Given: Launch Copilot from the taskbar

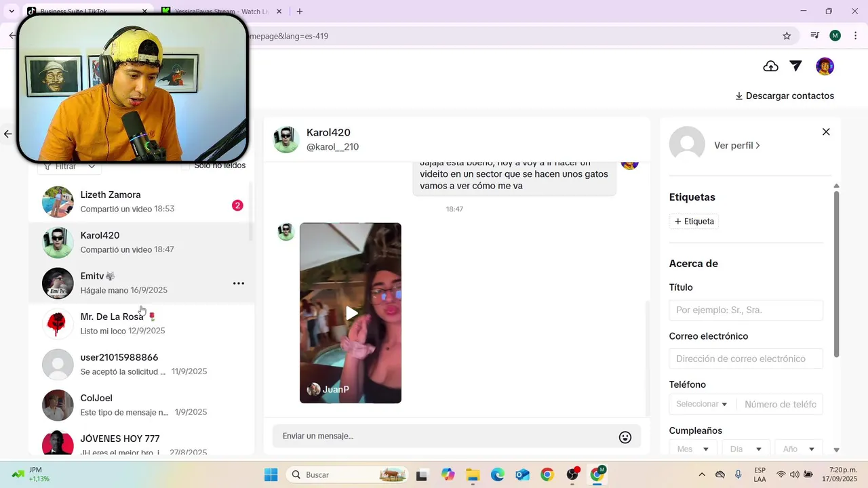Looking at the screenshot, I should pyautogui.click(x=448, y=474).
